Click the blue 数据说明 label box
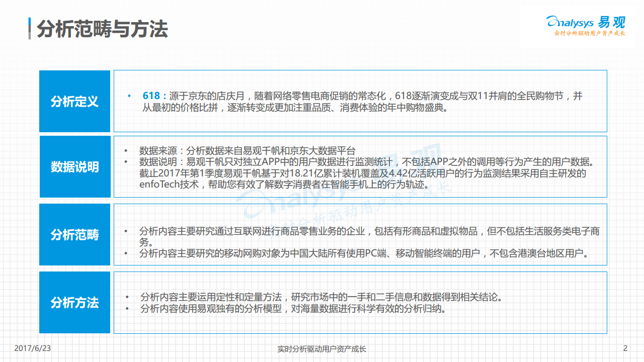644x362 pixels. pyautogui.click(x=74, y=166)
